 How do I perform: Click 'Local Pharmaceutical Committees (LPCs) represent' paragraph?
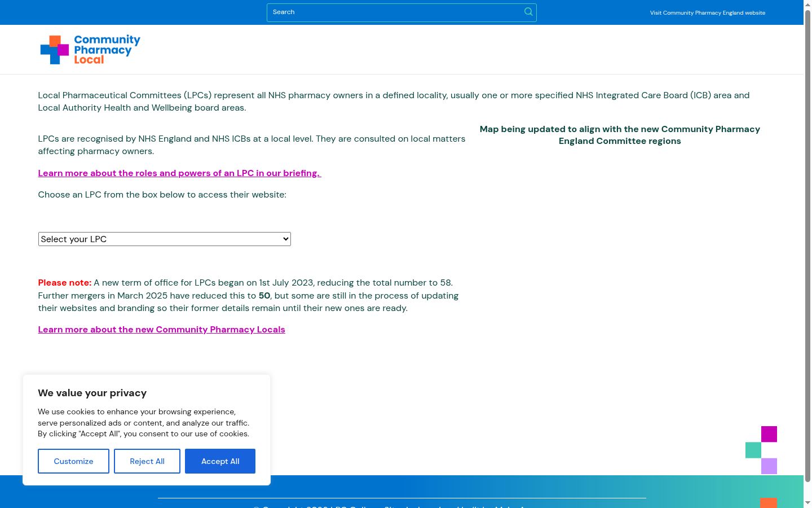pos(394,102)
